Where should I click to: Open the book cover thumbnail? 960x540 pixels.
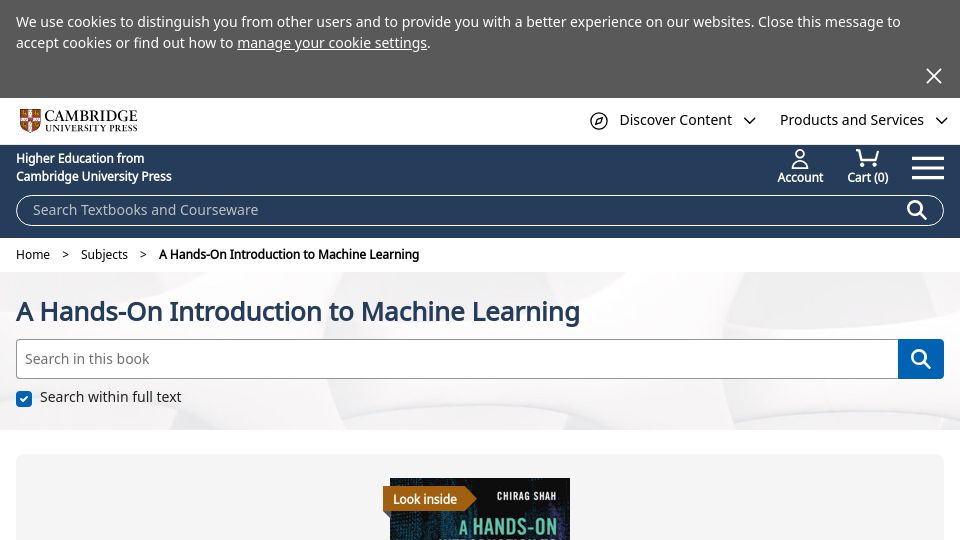(480, 509)
